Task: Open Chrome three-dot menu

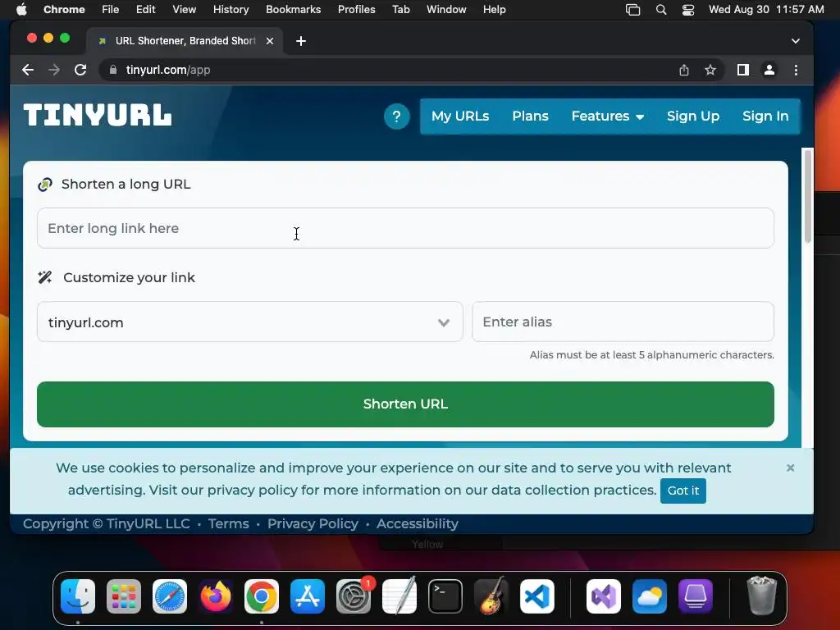Action: (x=796, y=70)
